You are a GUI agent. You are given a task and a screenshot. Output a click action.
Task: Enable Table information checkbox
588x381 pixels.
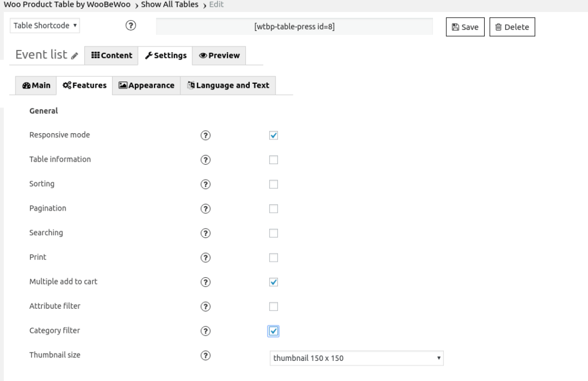[273, 160]
